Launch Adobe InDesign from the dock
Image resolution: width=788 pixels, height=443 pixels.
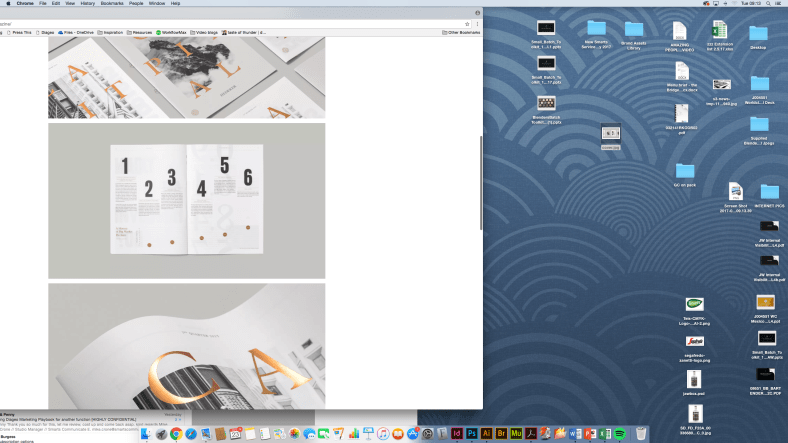pyautogui.click(x=457, y=433)
